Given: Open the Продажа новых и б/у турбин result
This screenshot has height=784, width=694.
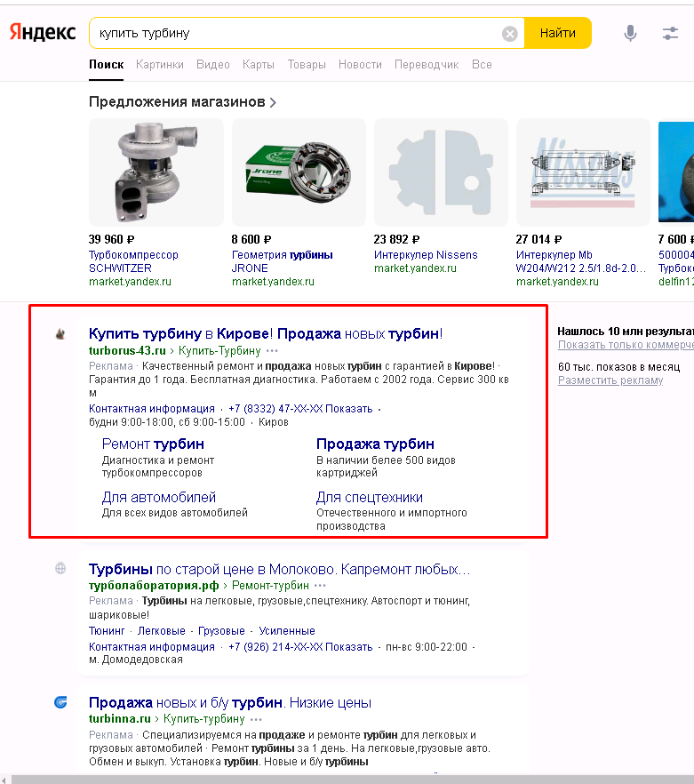Looking at the screenshot, I should (230, 702).
